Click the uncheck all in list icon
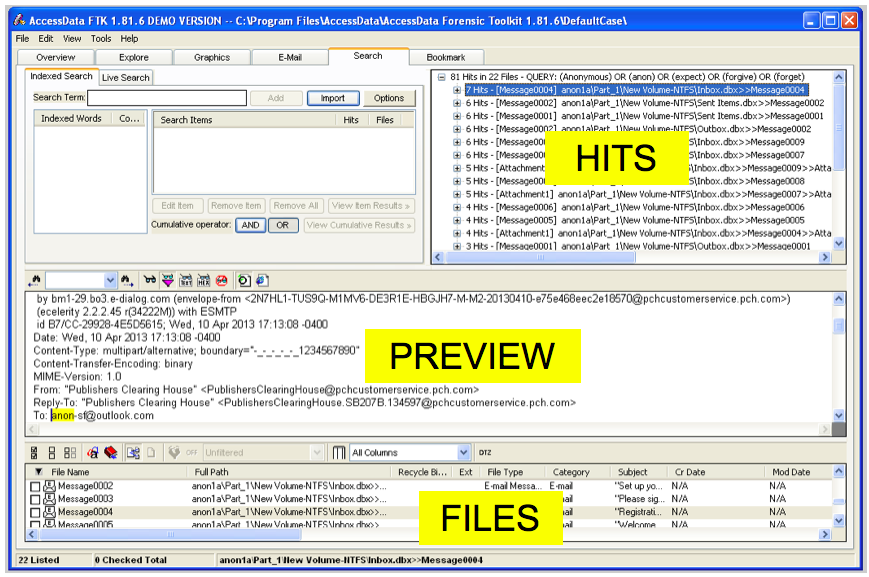Screen dimensions: 869x577 [x=70, y=453]
